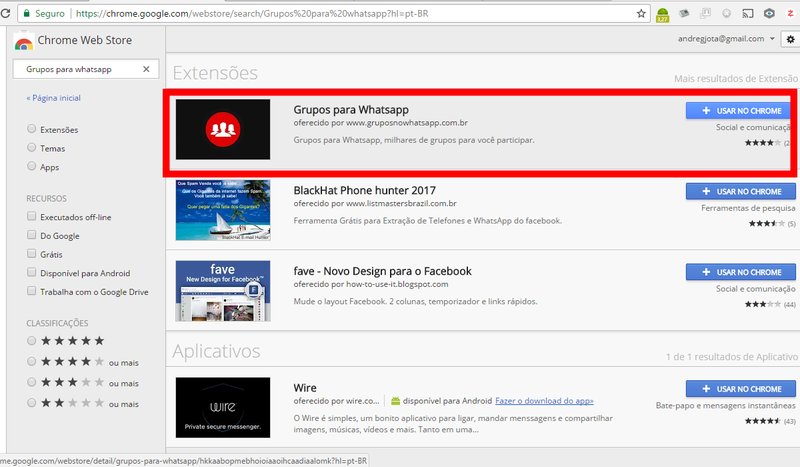Click oferecido por how-to-use-it.blogspot.com text
The width and height of the screenshot is (800, 467).
click(x=371, y=284)
